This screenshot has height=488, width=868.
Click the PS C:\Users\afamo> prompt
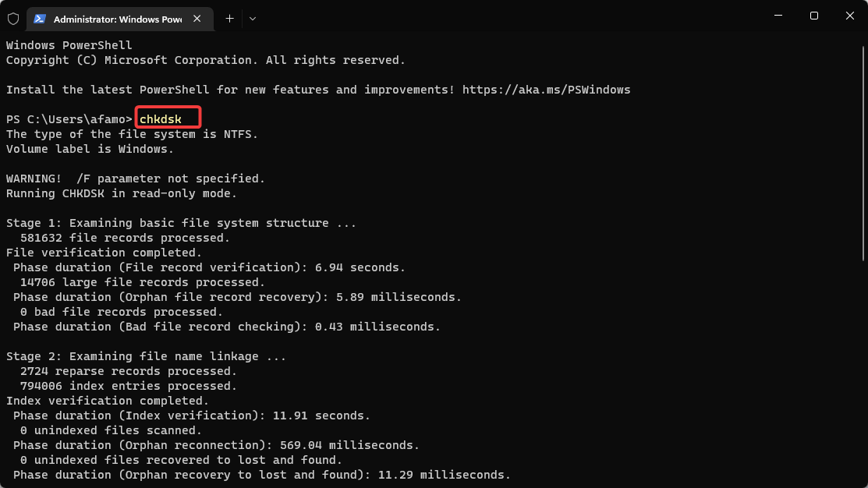(69, 119)
